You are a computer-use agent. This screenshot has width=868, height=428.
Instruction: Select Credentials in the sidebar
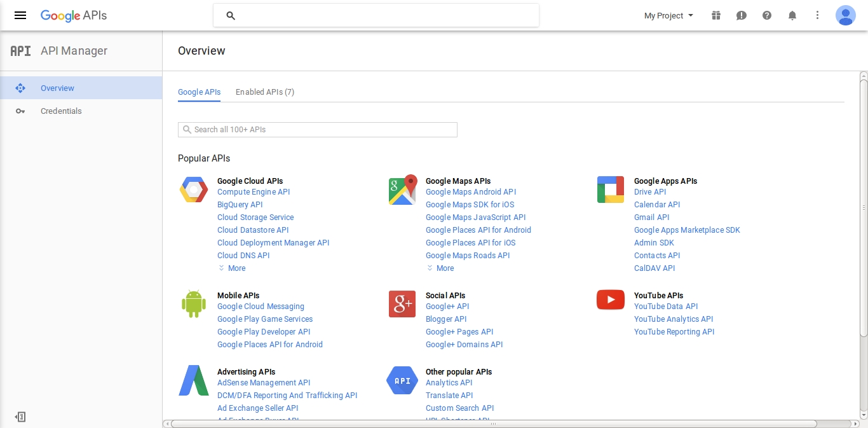point(61,111)
